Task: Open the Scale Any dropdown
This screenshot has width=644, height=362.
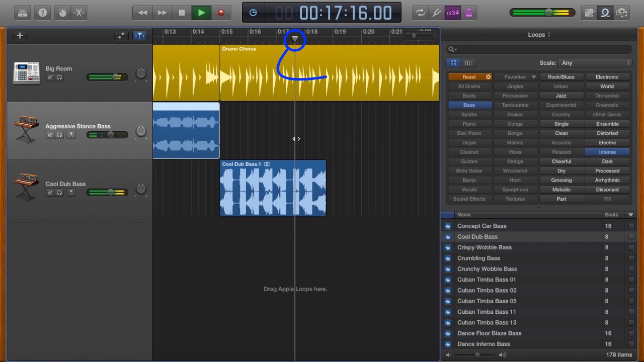Action: 595,63
